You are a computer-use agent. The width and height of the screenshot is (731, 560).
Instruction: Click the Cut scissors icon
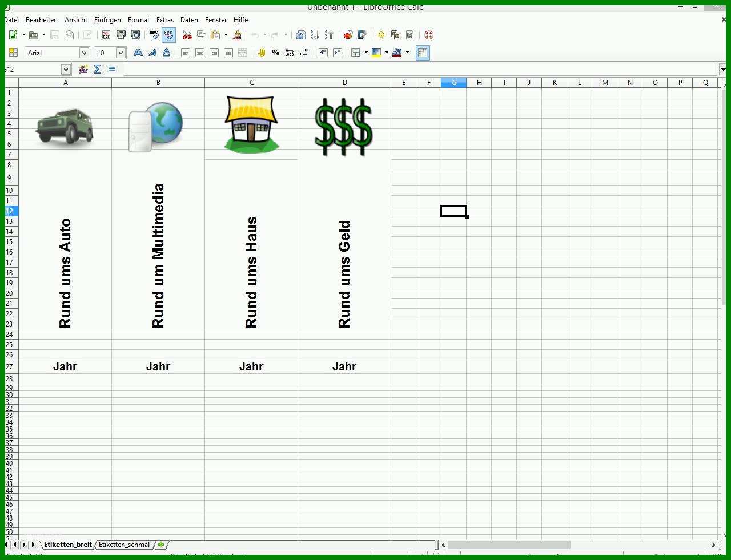(x=187, y=35)
